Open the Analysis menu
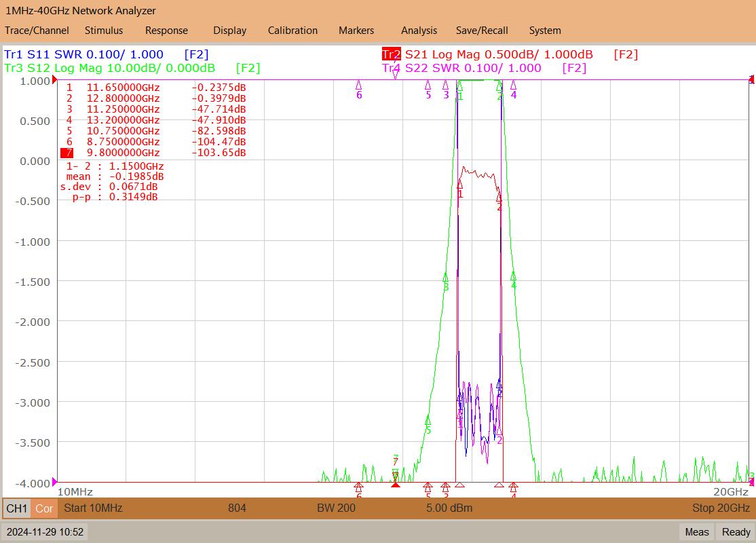756x543 pixels. [419, 31]
